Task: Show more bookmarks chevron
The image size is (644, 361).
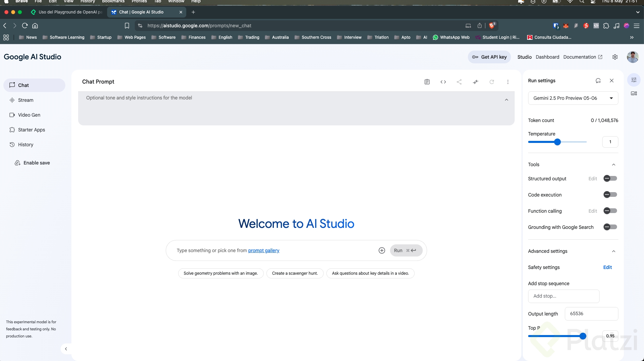Action: pyautogui.click(x=632, y=37)
